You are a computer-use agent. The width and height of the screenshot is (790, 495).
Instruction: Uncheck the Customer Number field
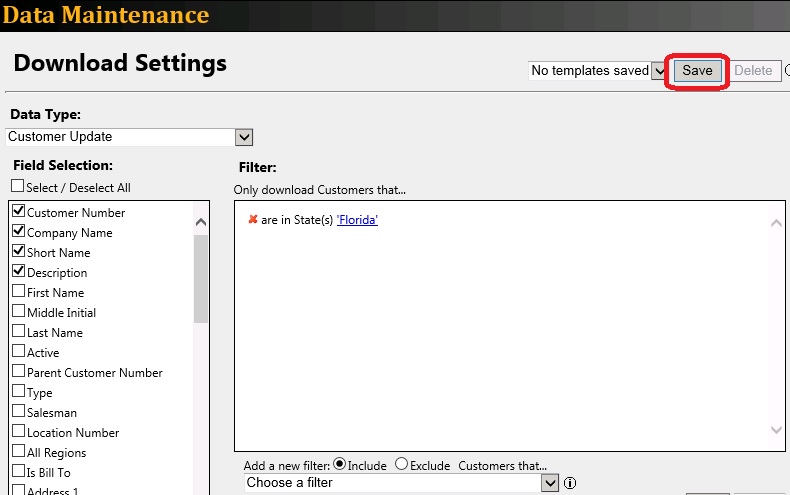[x=18, y=212]
